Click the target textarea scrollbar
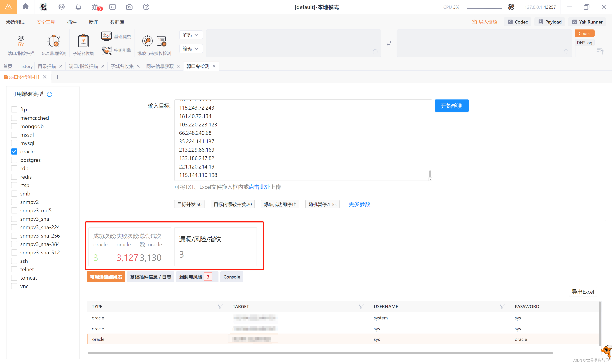 click(430, 173)
